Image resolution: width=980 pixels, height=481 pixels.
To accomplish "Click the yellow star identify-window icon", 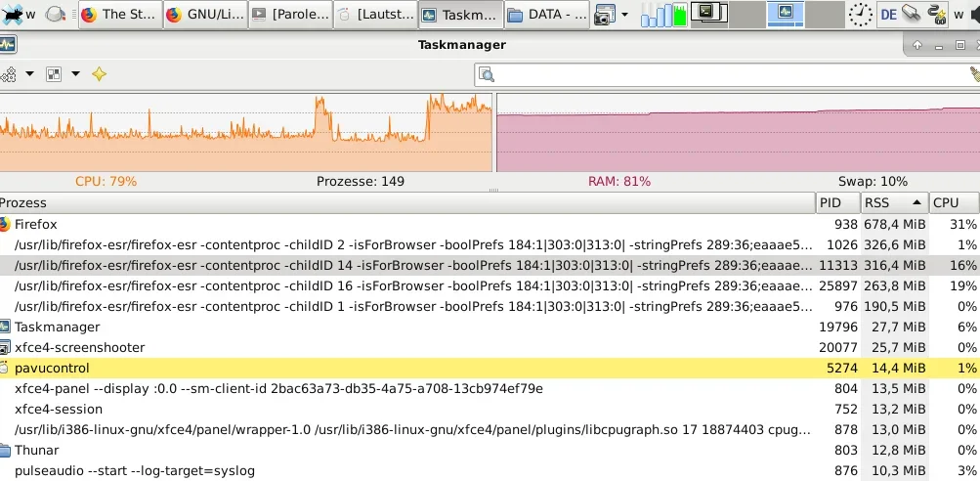I will point(99,73).
